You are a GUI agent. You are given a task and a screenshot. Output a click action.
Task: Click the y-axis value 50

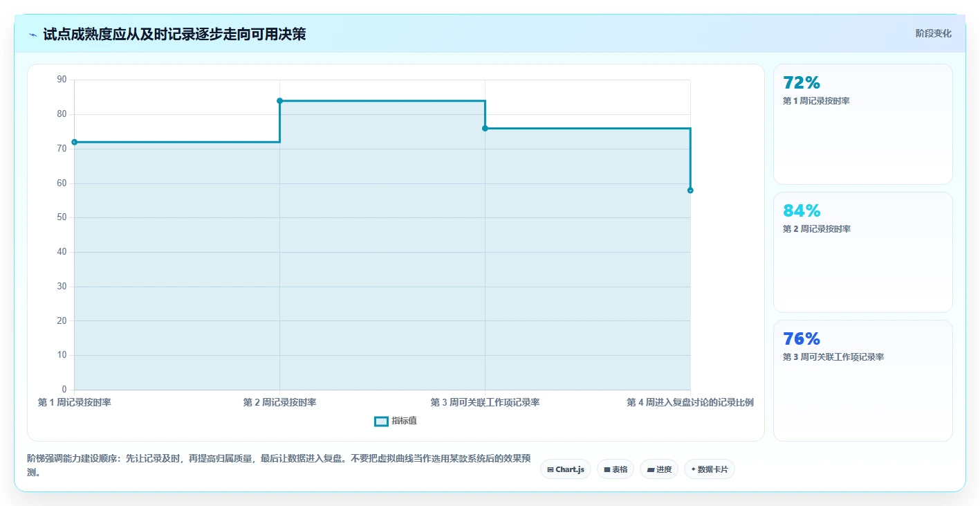click(62, 217)
